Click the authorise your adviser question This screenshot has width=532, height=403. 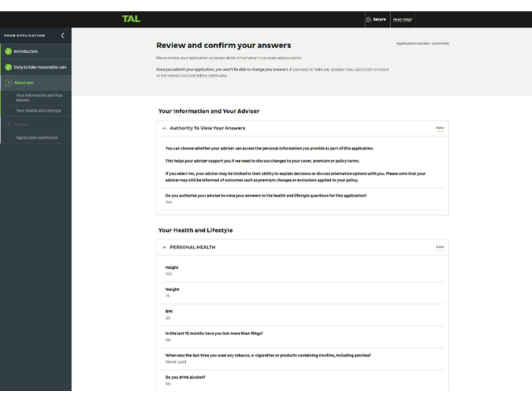click(266, 196)
